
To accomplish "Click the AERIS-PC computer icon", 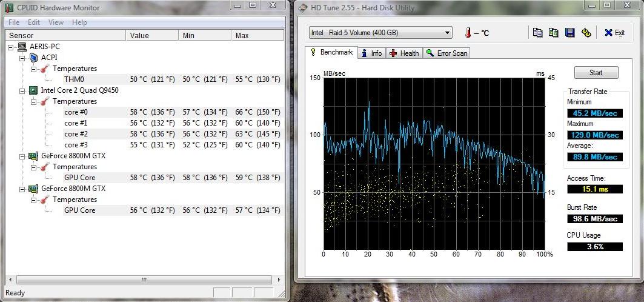I will [22, 47].
